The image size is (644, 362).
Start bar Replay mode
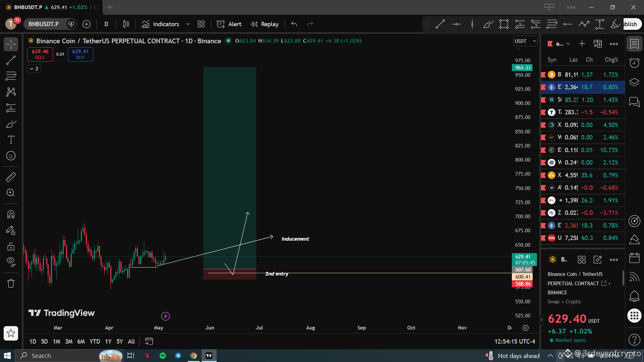[265, 24]
